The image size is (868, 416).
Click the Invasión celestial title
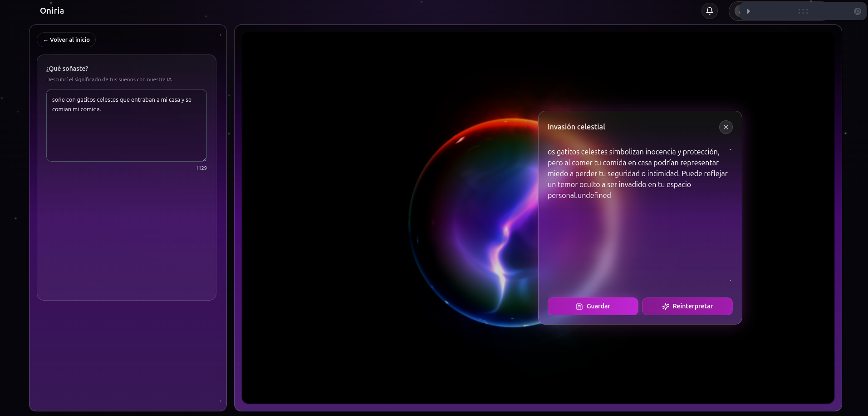pyautogui.click(x=576, y=127)
